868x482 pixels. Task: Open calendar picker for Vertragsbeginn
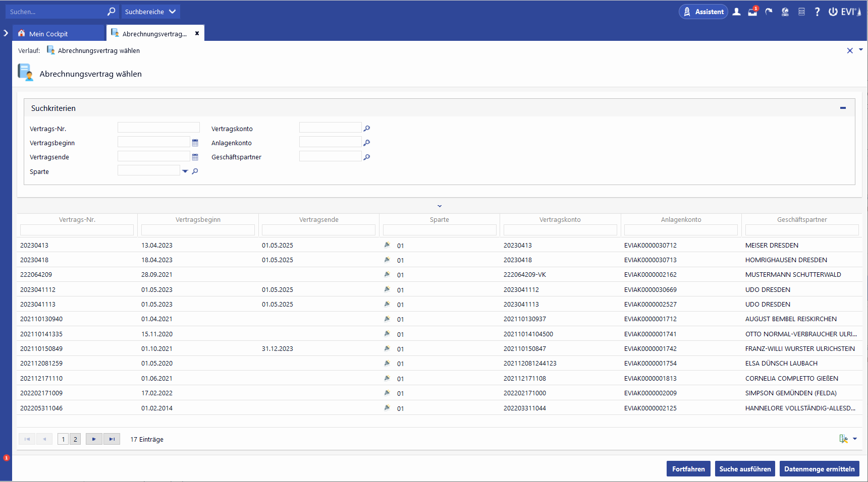[195, 143]
